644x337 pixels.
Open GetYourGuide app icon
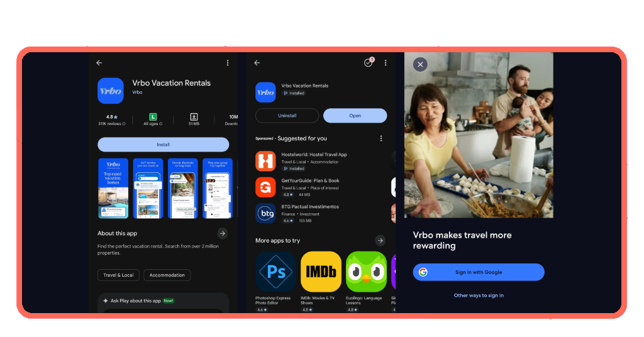[265, 187]
